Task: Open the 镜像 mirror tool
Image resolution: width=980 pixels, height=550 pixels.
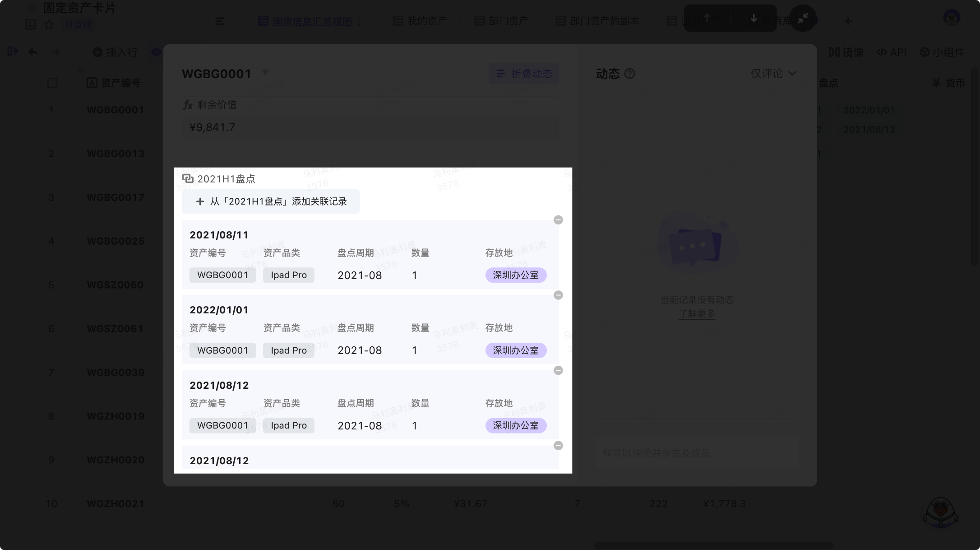Action: click(846, 52)
